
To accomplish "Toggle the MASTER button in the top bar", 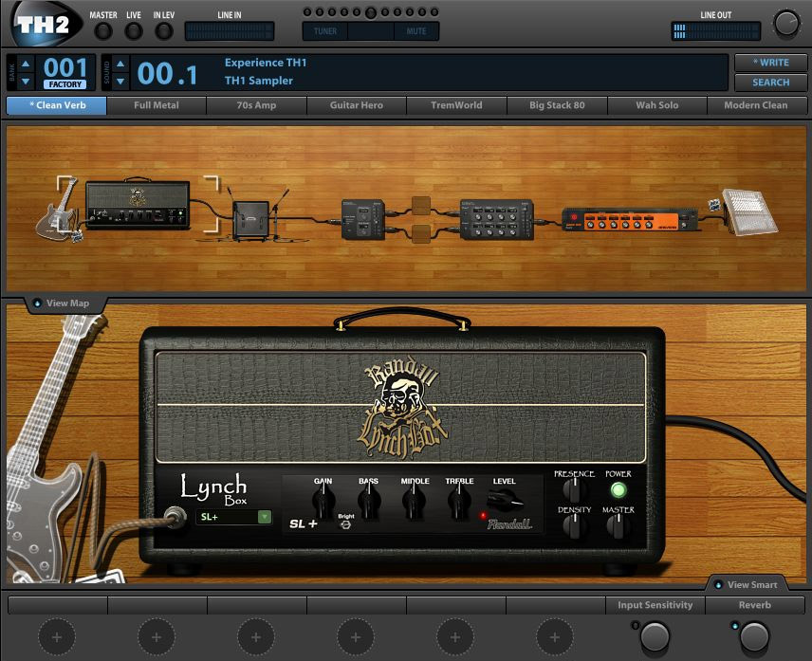I will pyautogui.click(x=103, y=31).
